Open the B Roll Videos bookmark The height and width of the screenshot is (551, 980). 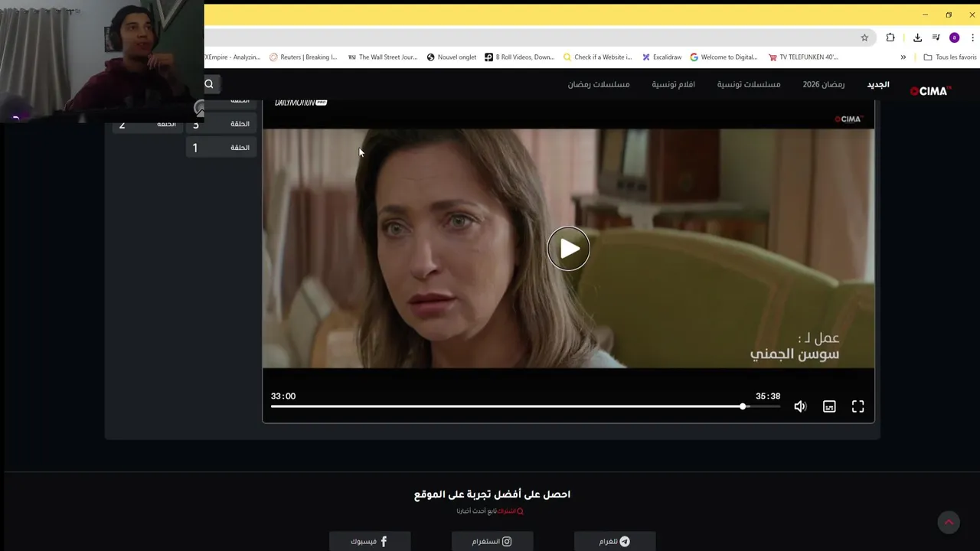pyautogui.click(x=520, y=57)
